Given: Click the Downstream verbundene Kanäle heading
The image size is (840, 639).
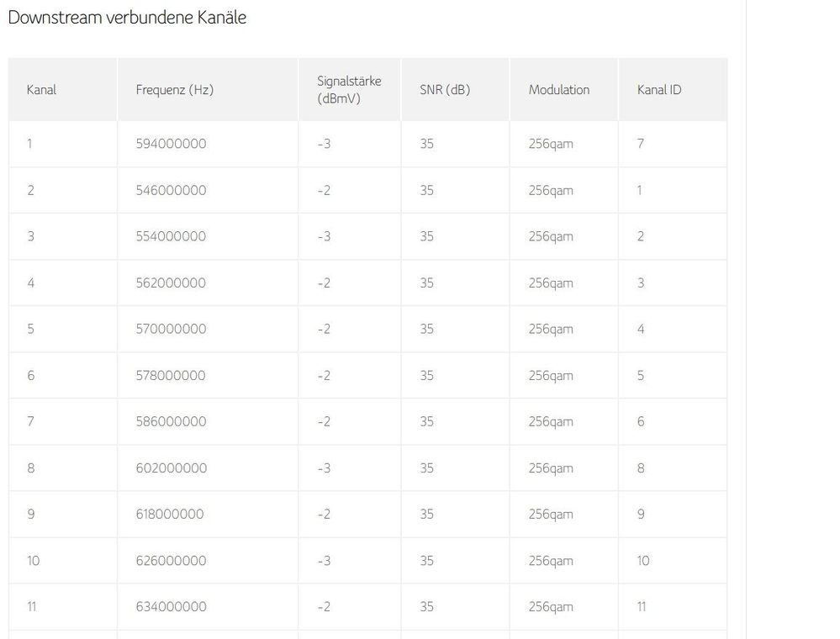Looking at the screenshot, I should 127,18.
